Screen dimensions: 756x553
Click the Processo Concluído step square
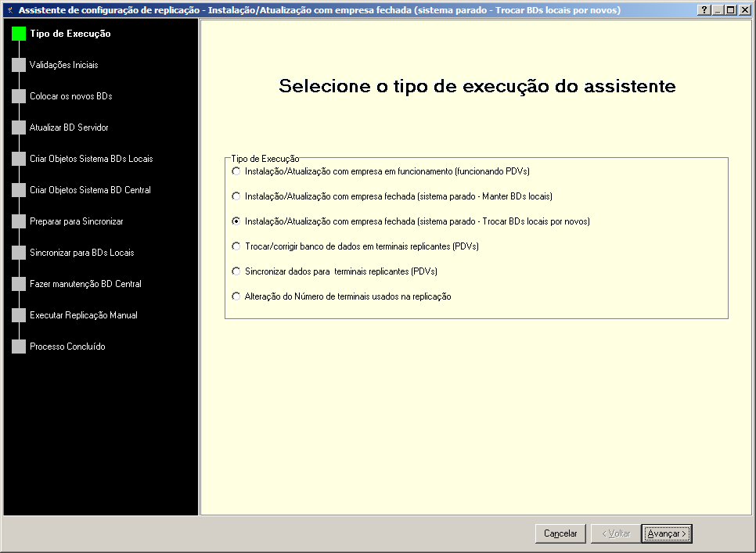[19, 347]
